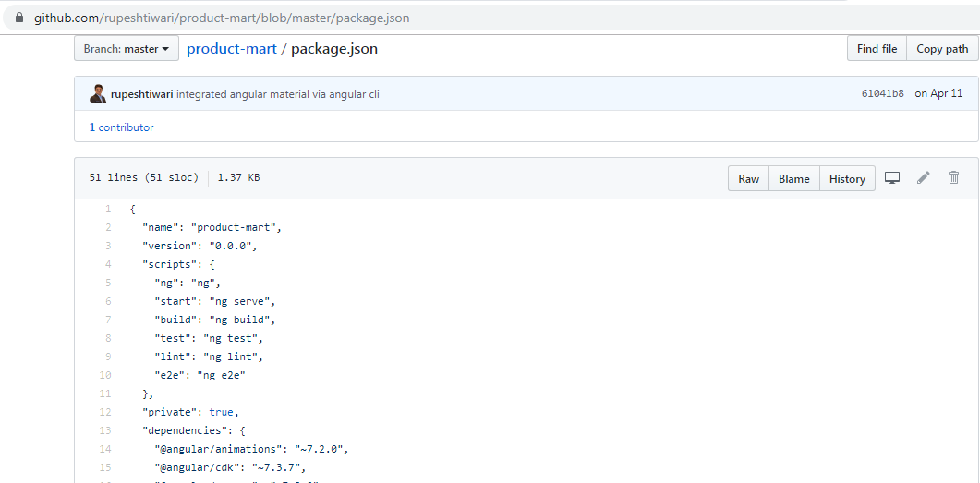Open this file in GitHub Desktop

pos(892,178)
